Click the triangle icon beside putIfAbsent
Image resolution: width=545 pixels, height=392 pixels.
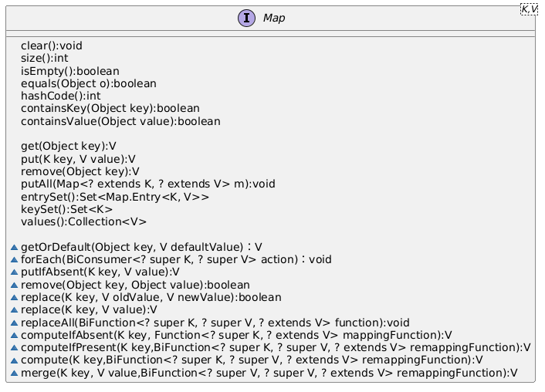coord(14,272)
